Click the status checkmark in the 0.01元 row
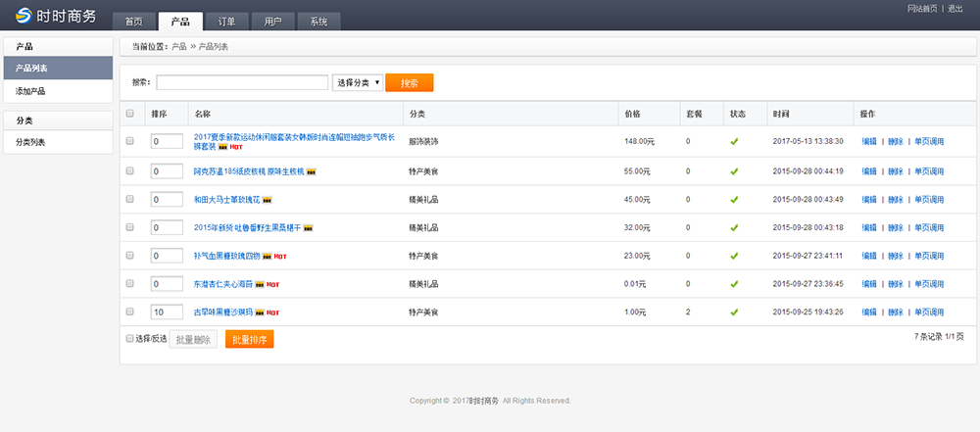 point(734,284)
